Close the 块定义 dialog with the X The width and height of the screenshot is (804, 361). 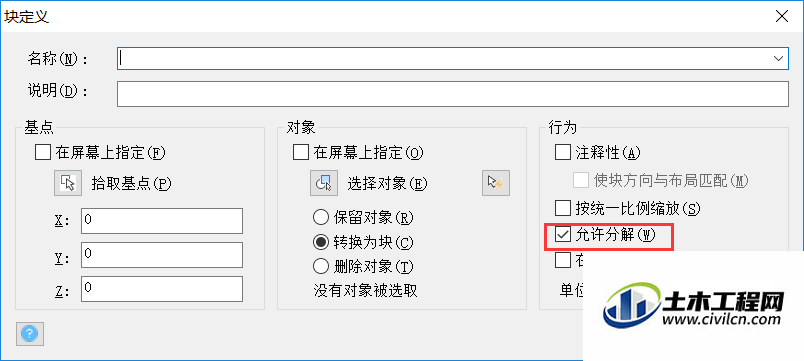782,16
